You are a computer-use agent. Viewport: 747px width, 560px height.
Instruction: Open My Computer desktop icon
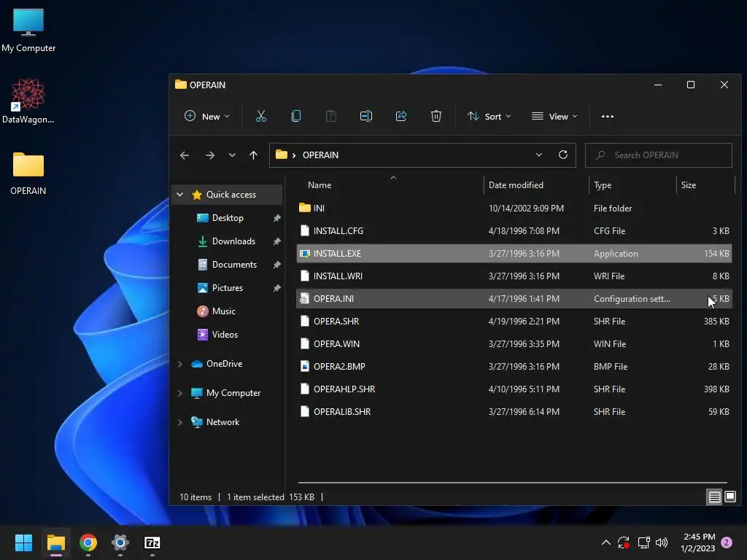coord(28,30)
